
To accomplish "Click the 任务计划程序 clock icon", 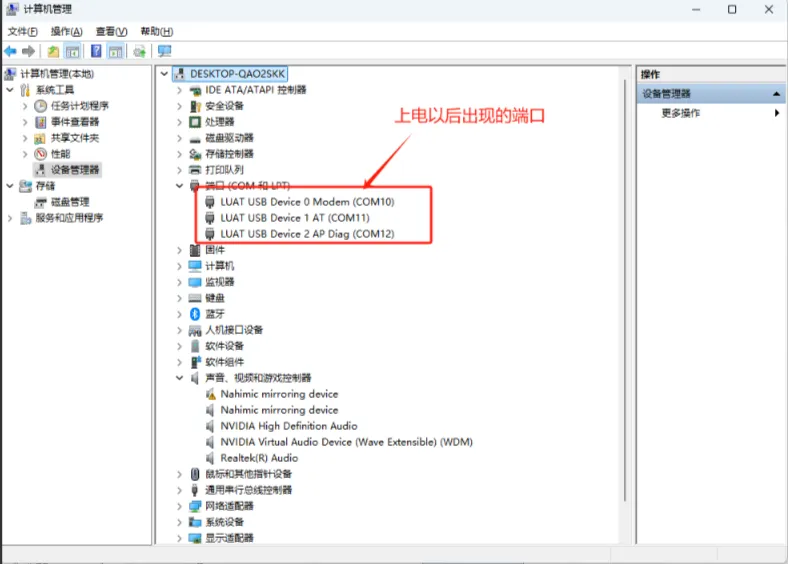I will point(41,106).
